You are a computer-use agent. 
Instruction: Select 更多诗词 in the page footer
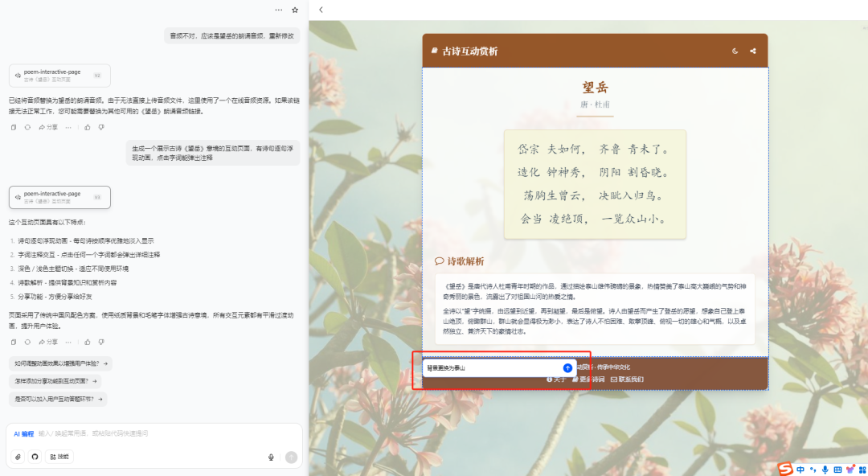click(x=592, y=378)
